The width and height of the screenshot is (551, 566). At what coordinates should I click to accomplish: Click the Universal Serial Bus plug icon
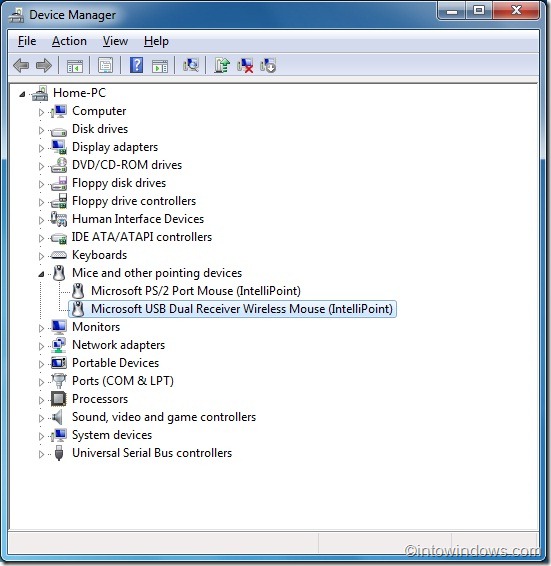point(59,453)
